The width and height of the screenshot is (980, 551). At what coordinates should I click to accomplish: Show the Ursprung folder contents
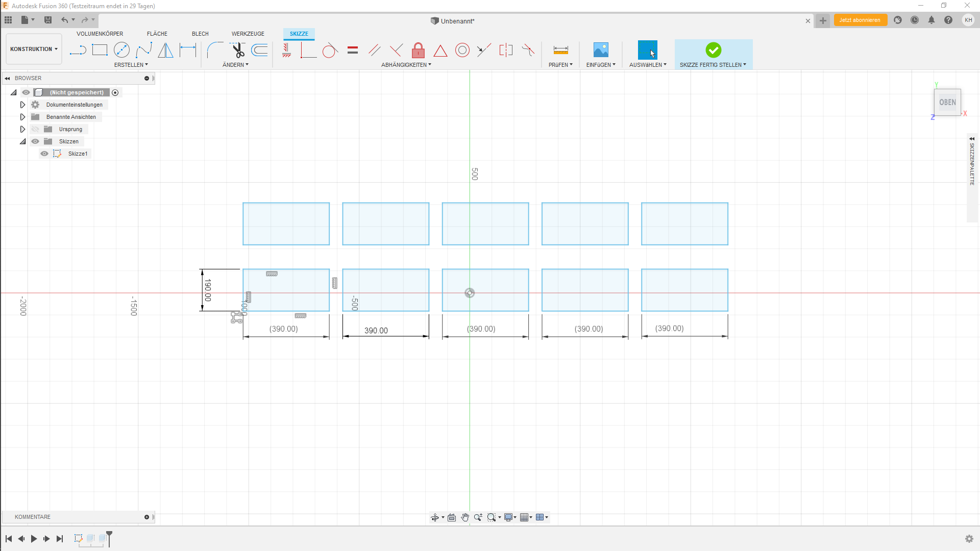pyautogui.click(x=22, y=129)
